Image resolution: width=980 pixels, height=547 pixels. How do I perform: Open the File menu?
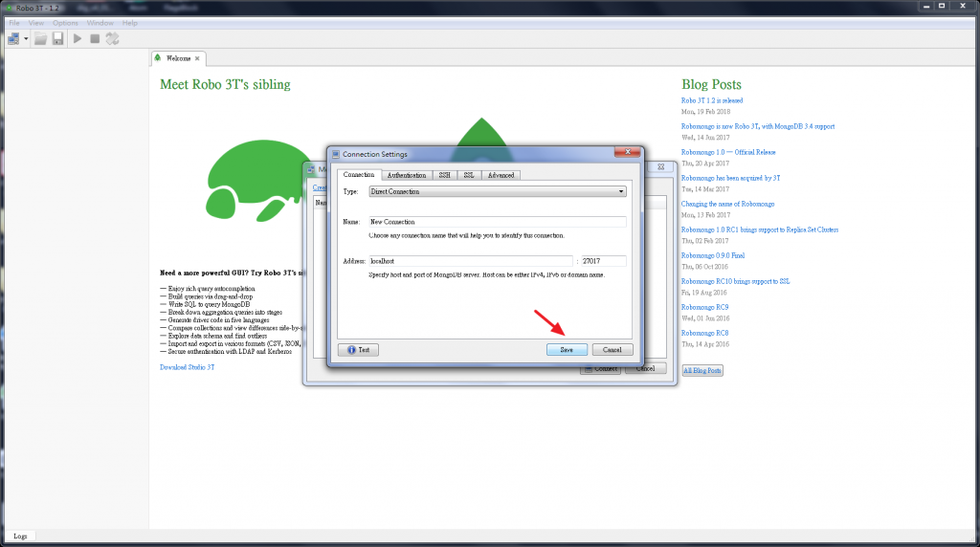pos(13,23)
